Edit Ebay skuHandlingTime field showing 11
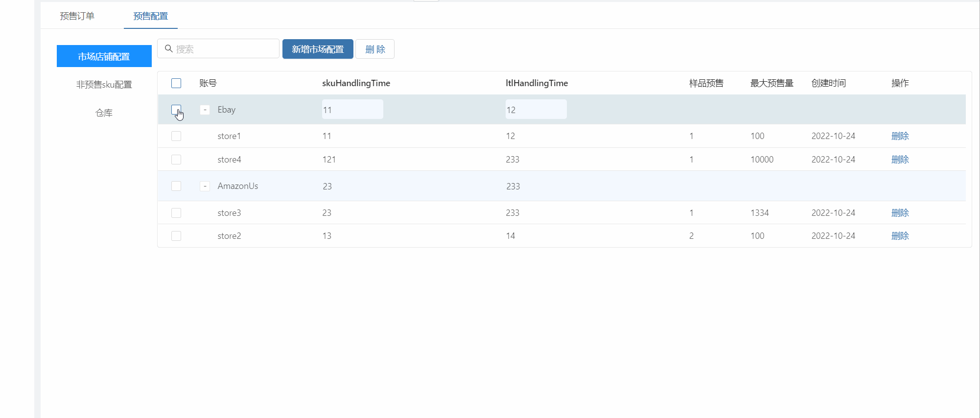Screen dimensions: 980x418 point(352,110)
